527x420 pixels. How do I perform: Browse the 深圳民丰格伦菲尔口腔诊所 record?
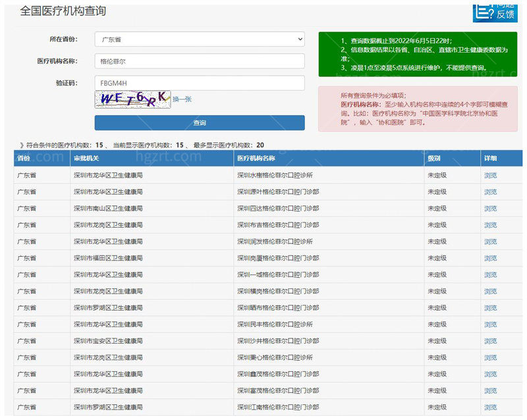click(491, 324)
